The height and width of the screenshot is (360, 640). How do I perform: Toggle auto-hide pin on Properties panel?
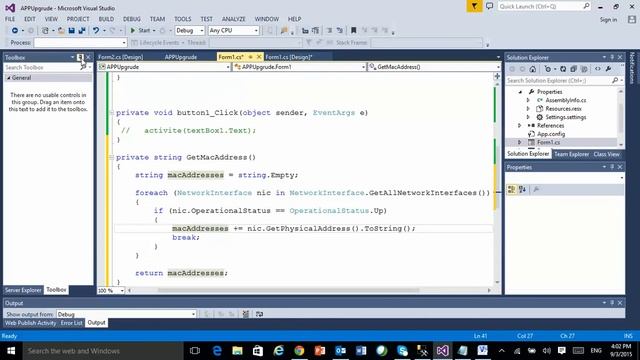[612, 167]
